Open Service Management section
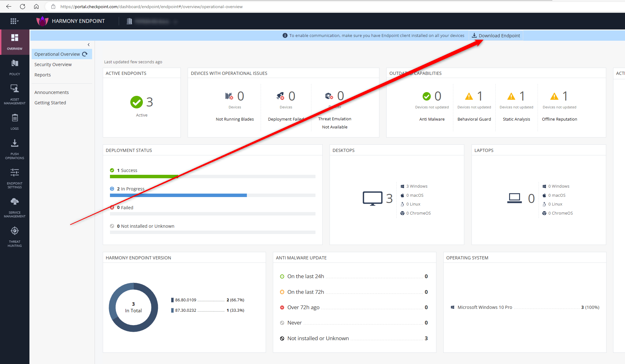This screenshot has width=625, height=364. click(14, 207)
